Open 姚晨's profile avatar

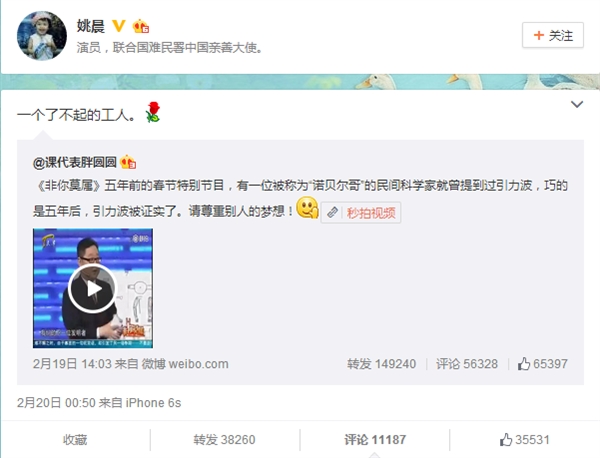click(x=42, y=36)
